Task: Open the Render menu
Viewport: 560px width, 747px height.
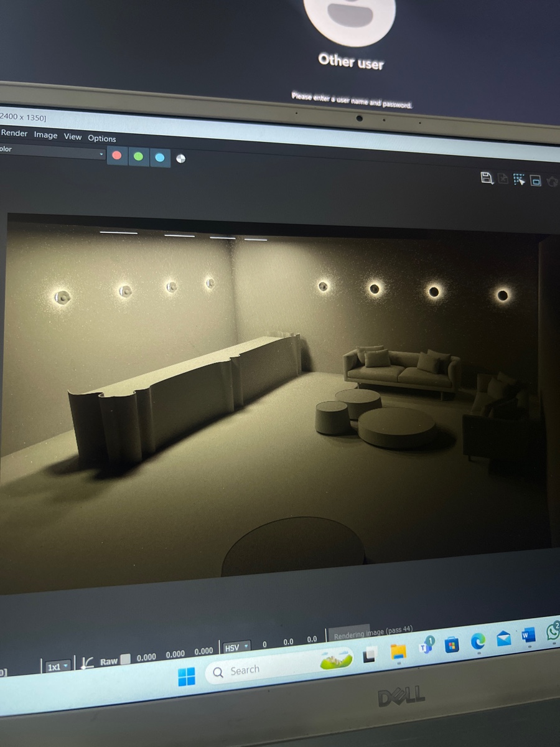Action: (x=14, y=133)
